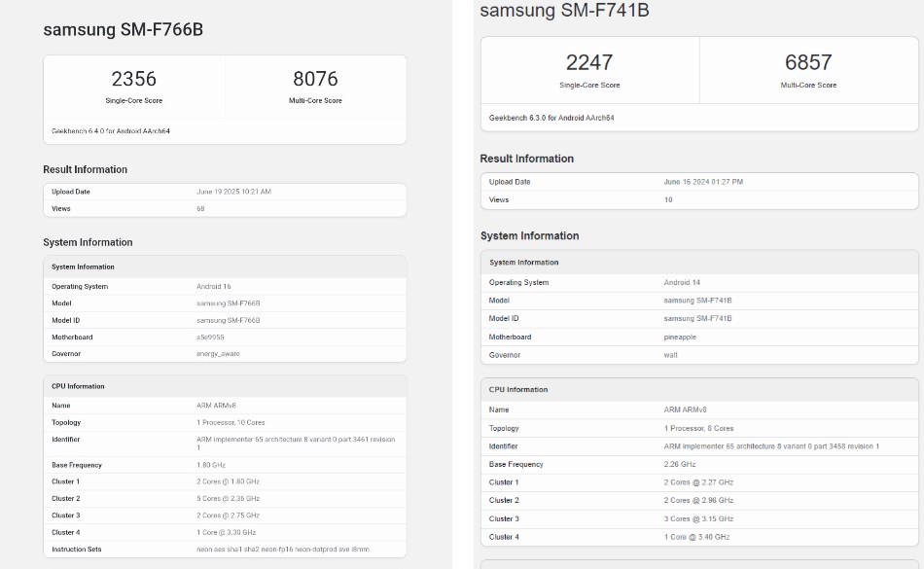Select 'Geekbench 6.3.0 for Android AArch64' text
The image size is (924, 569).
(551, 118)
